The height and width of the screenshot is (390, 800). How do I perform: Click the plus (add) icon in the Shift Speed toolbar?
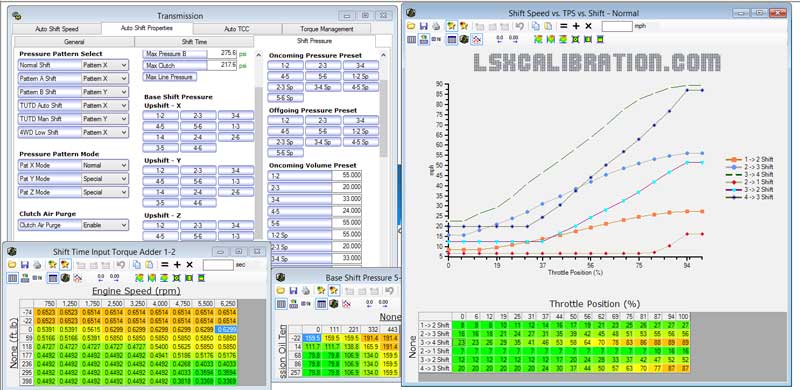click(x=576, y=26)
